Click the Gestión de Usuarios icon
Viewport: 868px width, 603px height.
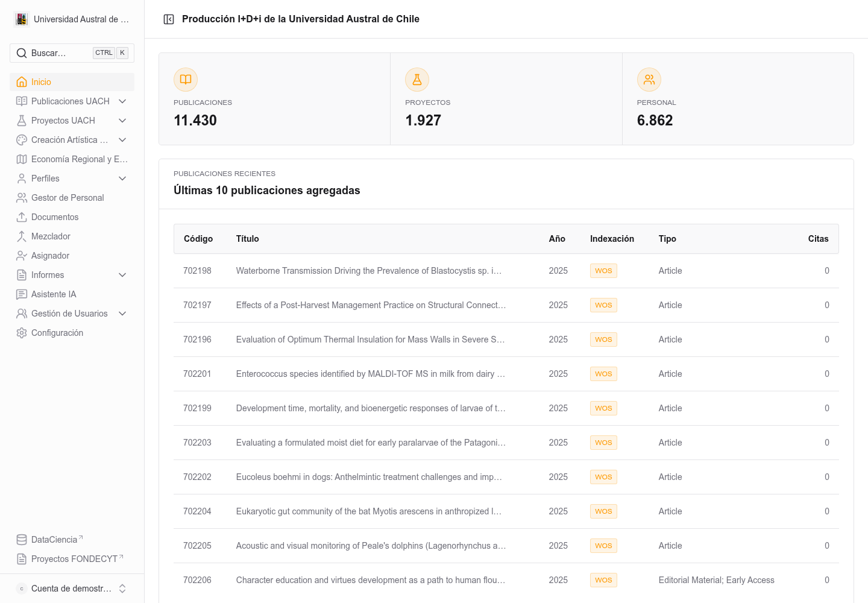pos(22,314)
